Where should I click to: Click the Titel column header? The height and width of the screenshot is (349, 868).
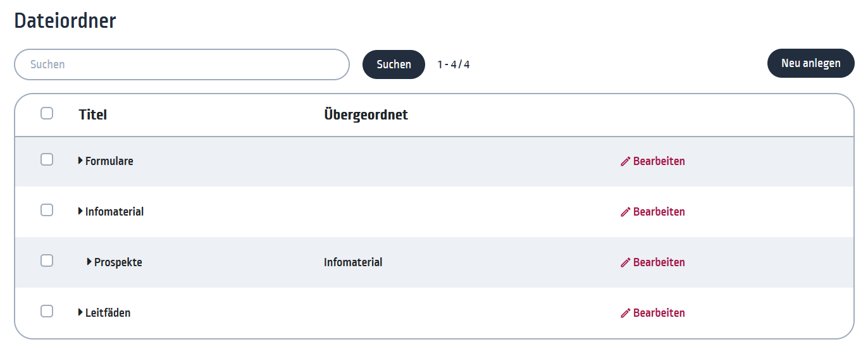(93, 114)
